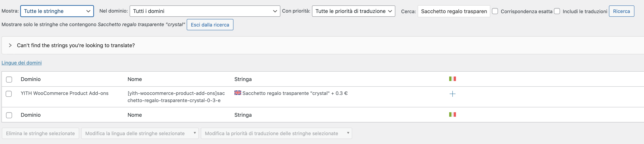Enable the Includi le traduzioni checkbox
This screenshot has width=644, height=144.
tap(557, 11)
